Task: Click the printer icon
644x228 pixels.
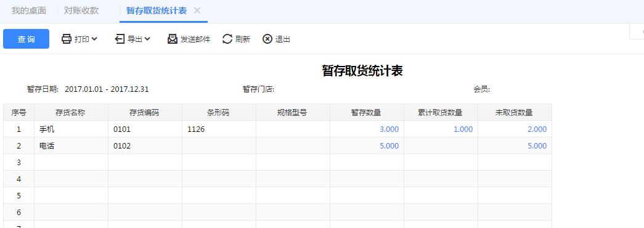Action: click(67, 39)
